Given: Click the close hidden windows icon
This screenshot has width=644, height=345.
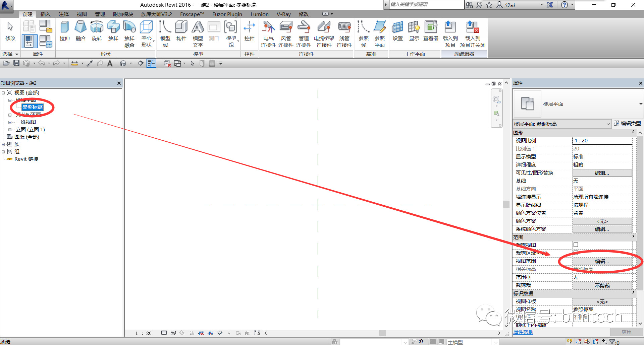Looking at the screenshot, I should (x=167, y=63).
